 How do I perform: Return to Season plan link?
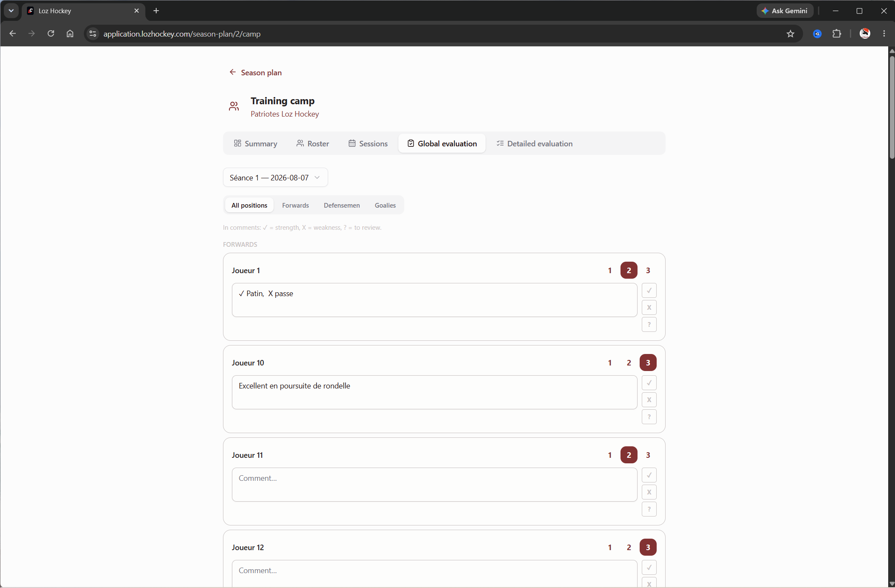click(x=256, y=73)
